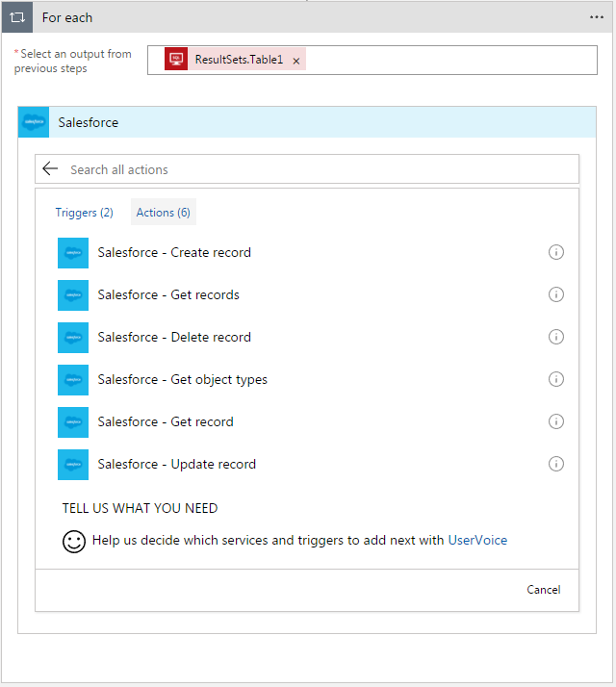The height and width of the screenshot is (687, 616).
Task: Select Salesforce - Get object types action
Action: [182, 379]
